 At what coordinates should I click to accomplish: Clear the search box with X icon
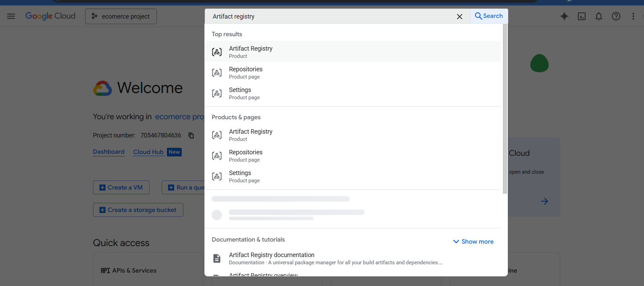click(459, 17)
